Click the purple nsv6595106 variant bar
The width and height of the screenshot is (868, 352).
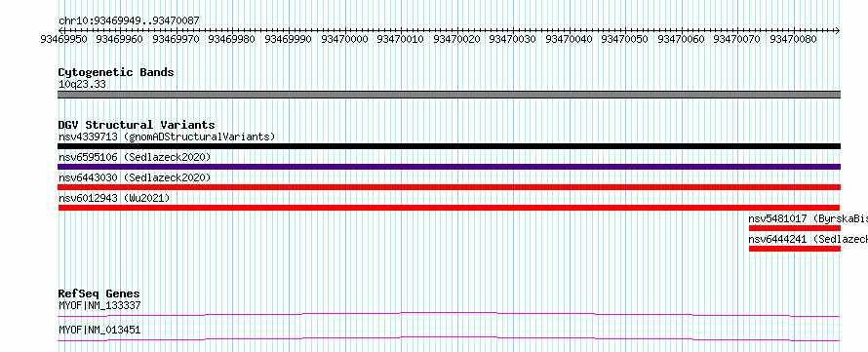(x=449, y=167)
